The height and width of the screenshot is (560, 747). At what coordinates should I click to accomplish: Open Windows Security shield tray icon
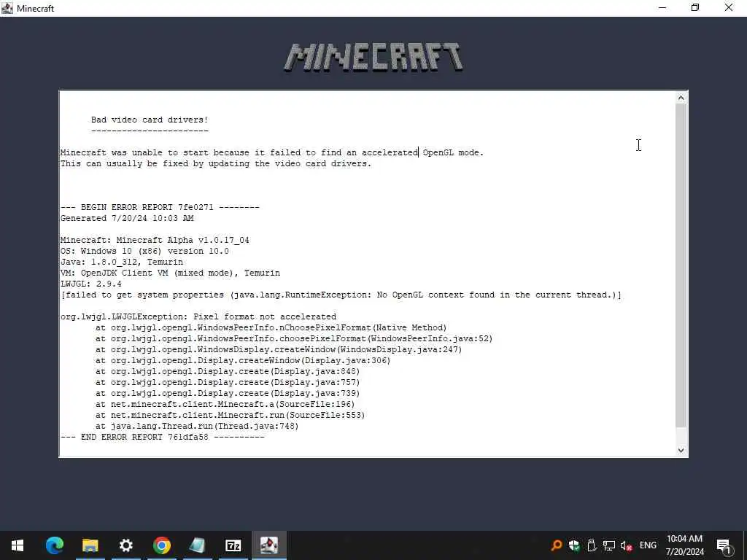click(574, 545)
